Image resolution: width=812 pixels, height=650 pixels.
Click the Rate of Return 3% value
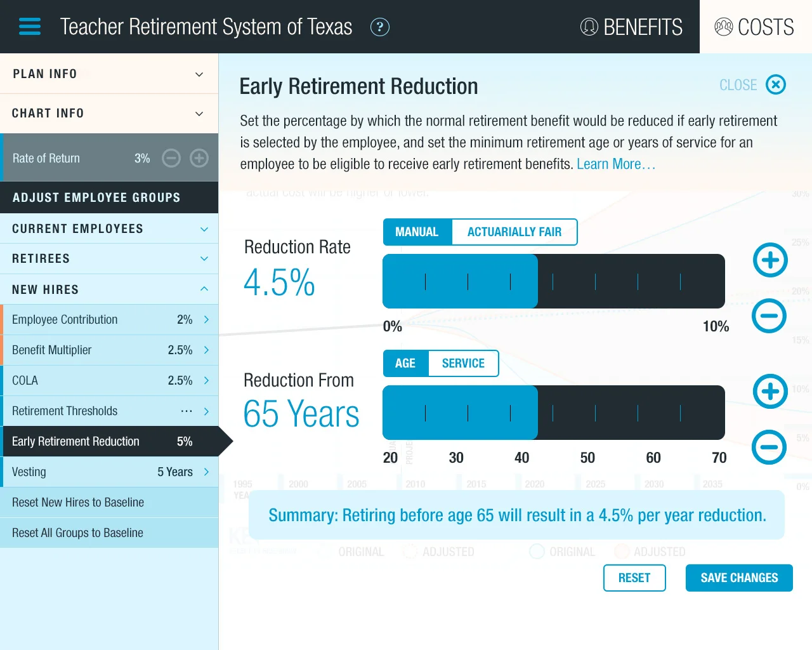pyautogui.click(x=142, y=158)
